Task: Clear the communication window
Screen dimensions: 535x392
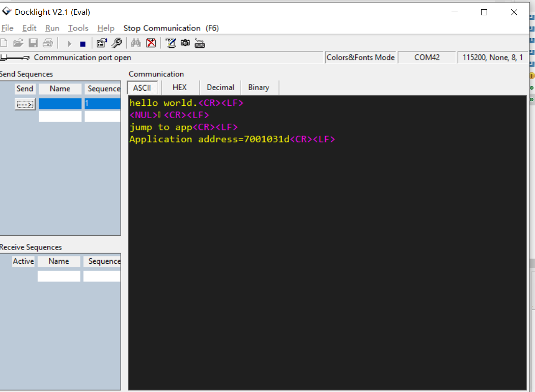Action: [x=151, y=43]
